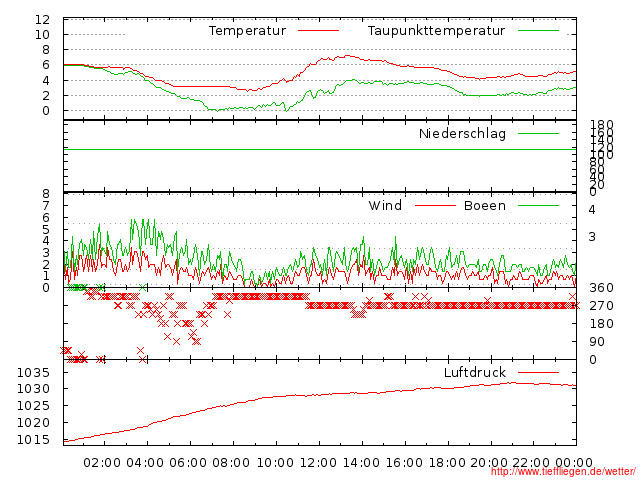
Task: Click the tieffliegen.de/wetter link
Action: pyautogui.click(x=563, y=472)
